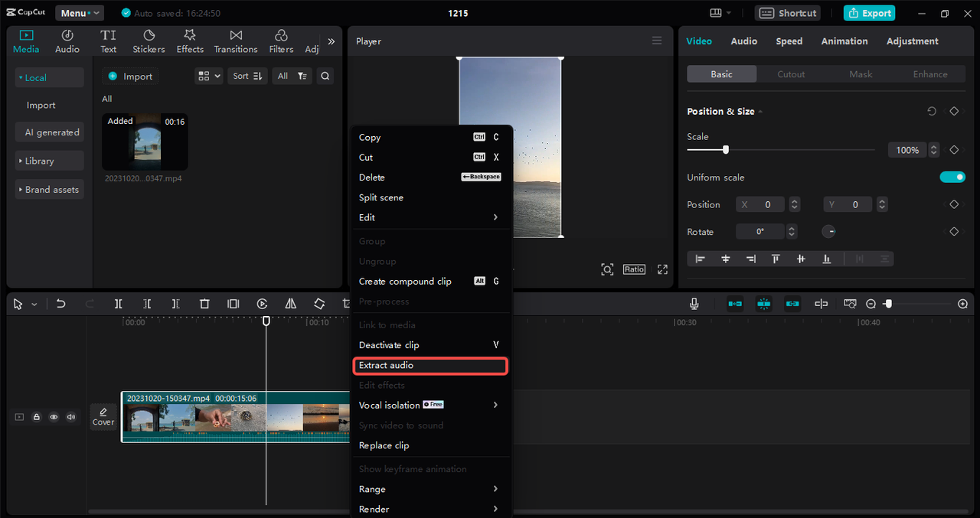The width and height of the screenshot is (980, 518).
Task: Click the Export button
Action: 870,13
